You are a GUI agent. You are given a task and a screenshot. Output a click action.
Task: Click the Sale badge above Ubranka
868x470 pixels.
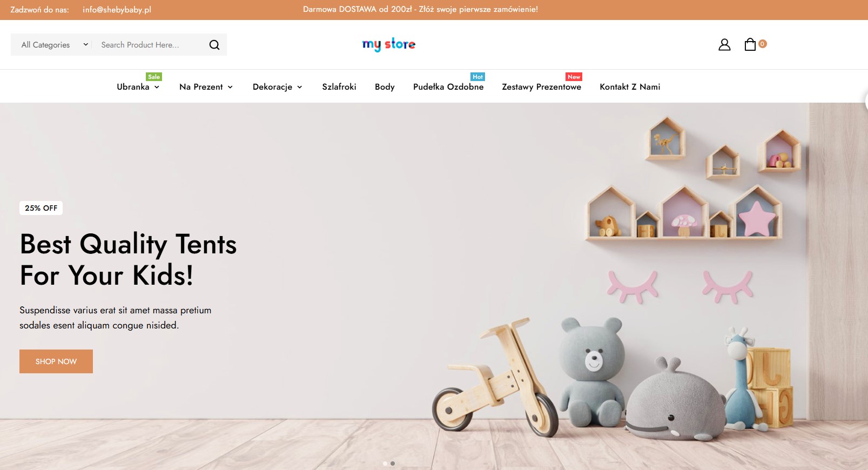(154, 77)
